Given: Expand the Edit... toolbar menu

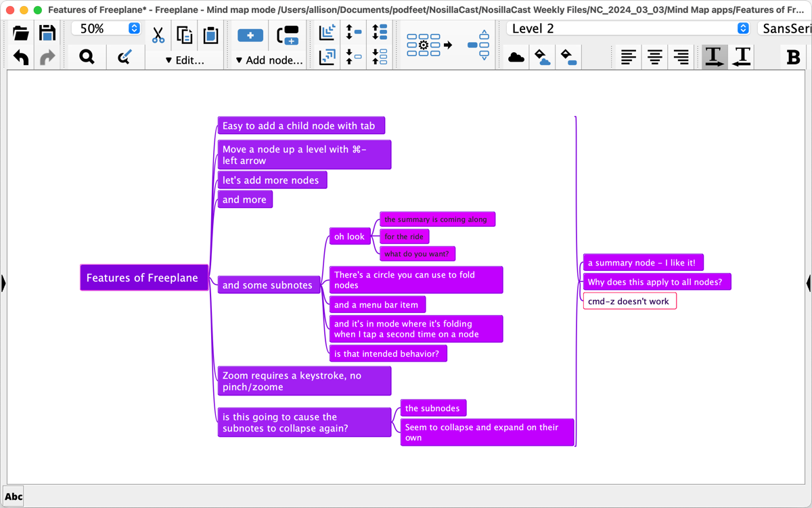Looking at the screenshot, I should [x=185, y=60].
